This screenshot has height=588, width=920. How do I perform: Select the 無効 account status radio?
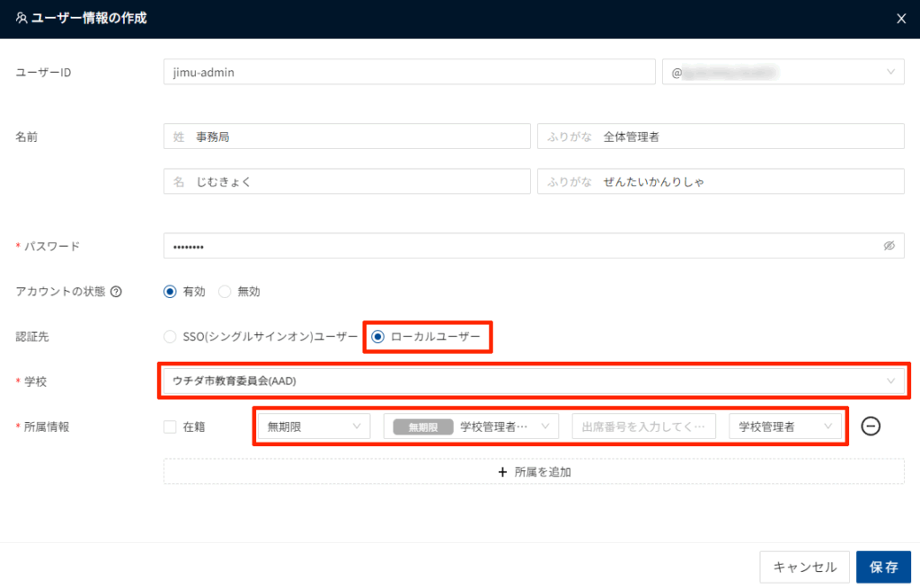225,292
